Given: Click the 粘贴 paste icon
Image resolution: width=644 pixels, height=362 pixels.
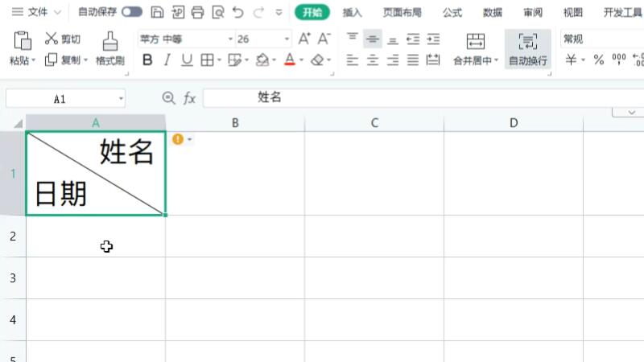Looking at the screenshot, I should (x=23, y=40).
